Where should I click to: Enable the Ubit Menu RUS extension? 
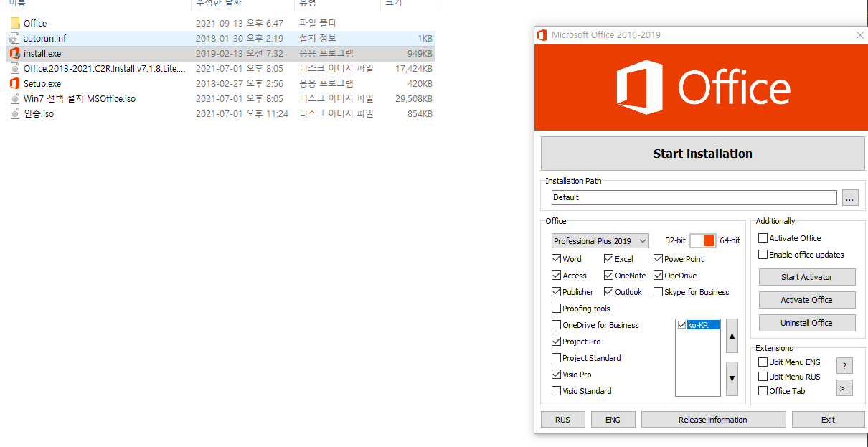[x=763, y=377]
